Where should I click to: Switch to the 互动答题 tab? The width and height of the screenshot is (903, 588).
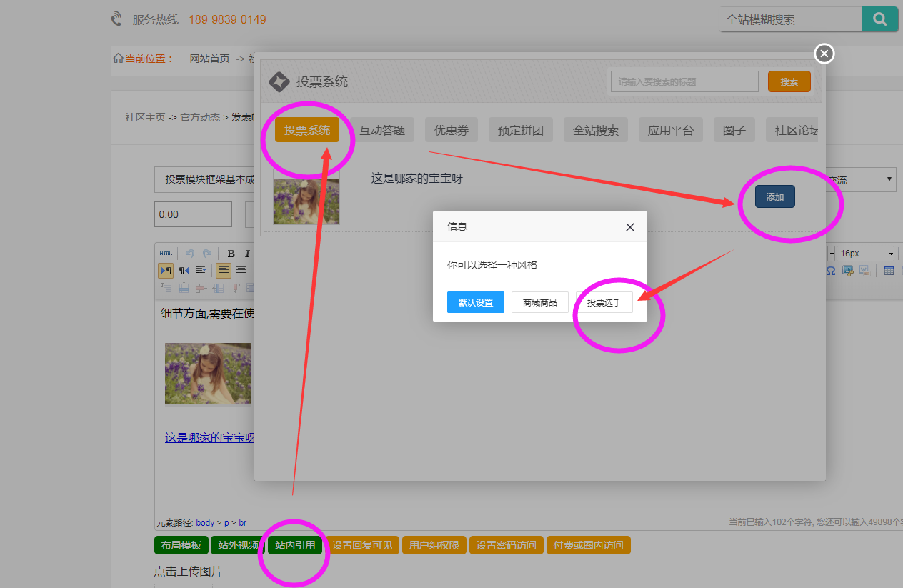pos(381,130)
